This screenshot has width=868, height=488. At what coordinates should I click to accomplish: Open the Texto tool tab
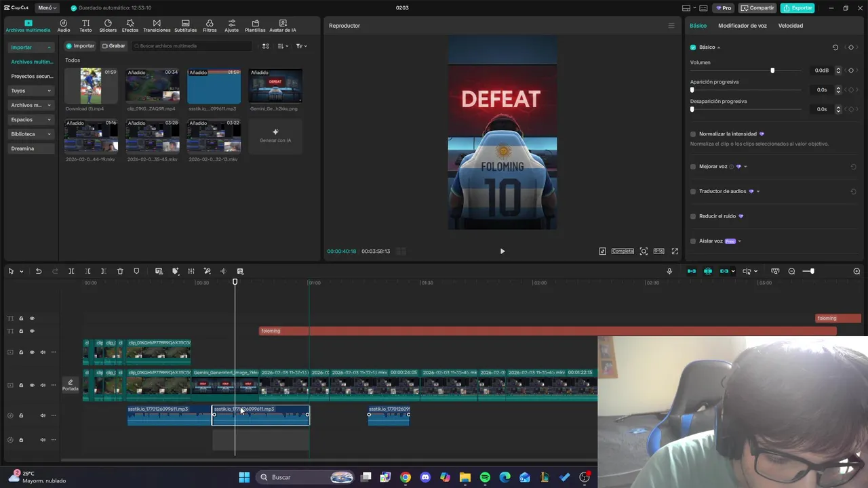(x=85, y=26)
